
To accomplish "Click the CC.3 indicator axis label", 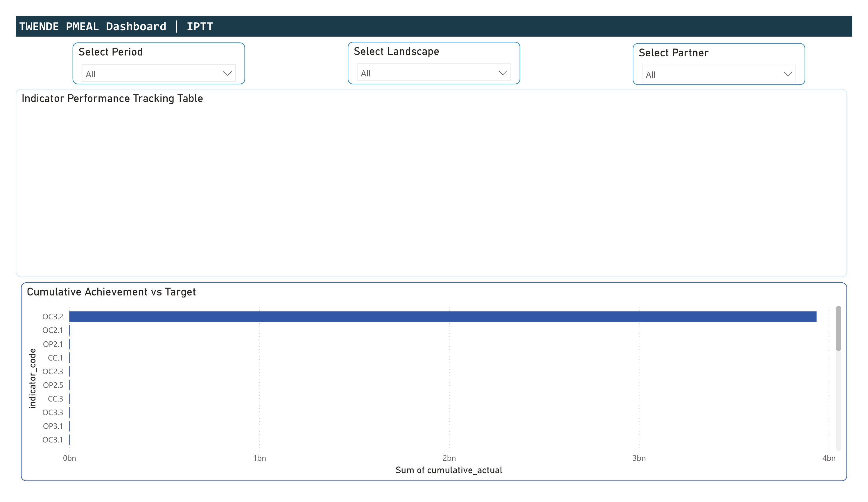I will (x=55, y=399).
